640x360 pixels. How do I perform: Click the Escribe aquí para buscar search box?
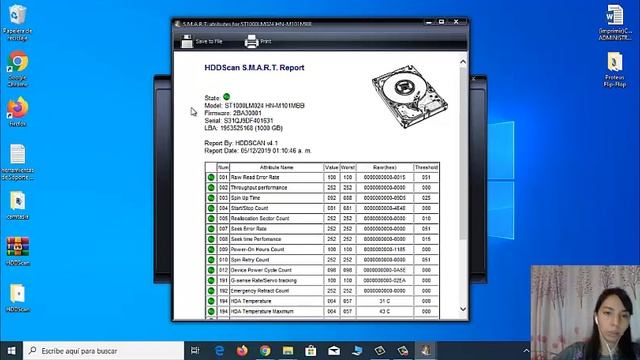pyautogui.click(x=104, y=351)
